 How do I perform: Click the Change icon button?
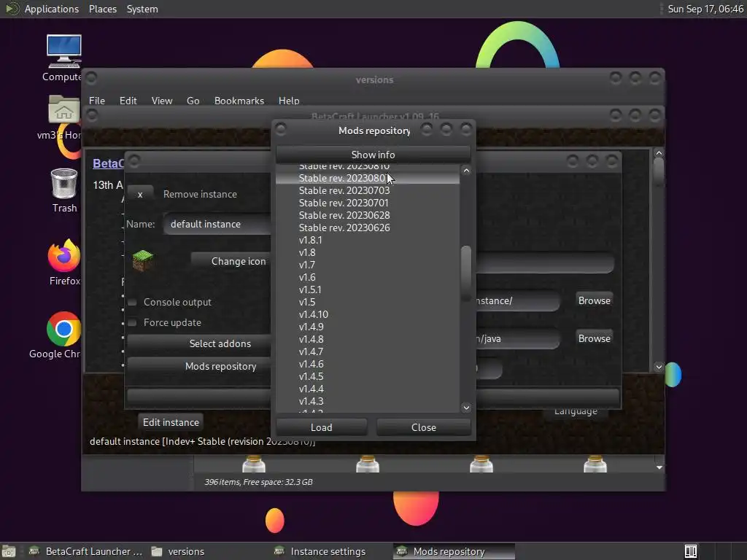(231, 261)
